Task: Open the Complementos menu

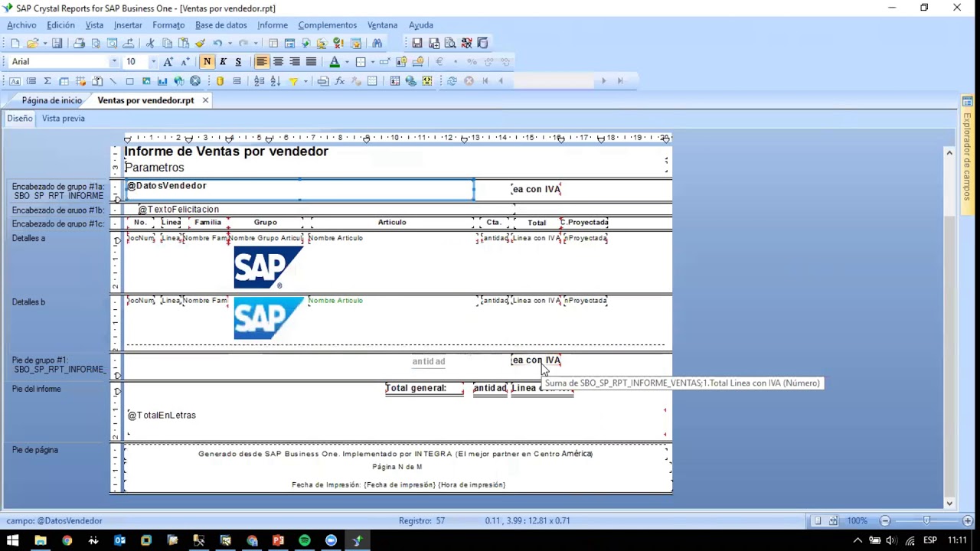Action: click(x=327, y=25)
